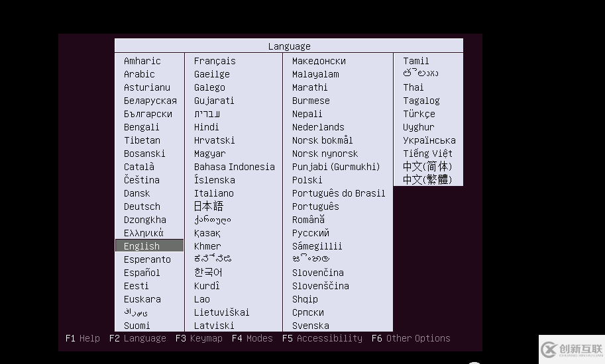605x364 pixels.
Task: Open F4 Modes option
Action: (252, 338)
